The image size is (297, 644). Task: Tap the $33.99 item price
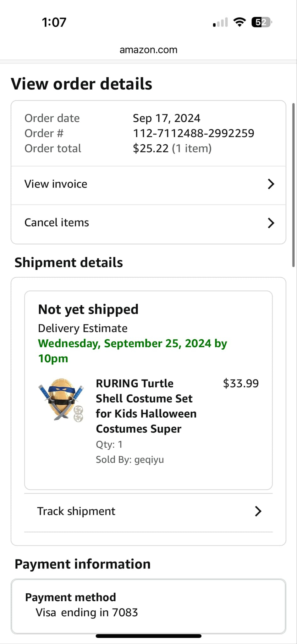click(241, 384)
